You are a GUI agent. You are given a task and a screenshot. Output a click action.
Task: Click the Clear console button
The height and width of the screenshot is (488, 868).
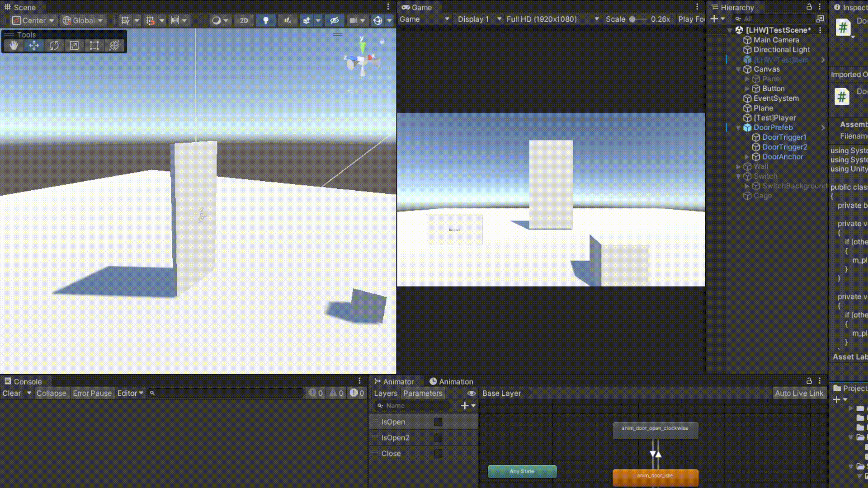point(12,393)
